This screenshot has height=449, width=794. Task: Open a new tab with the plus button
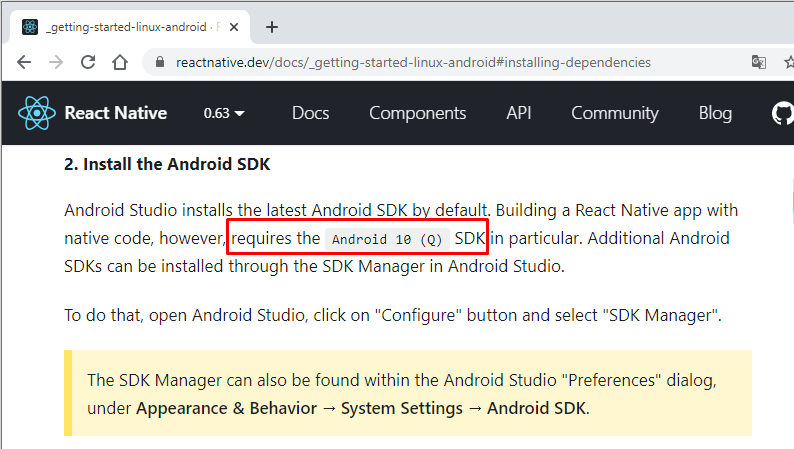(x=272, y=27)
